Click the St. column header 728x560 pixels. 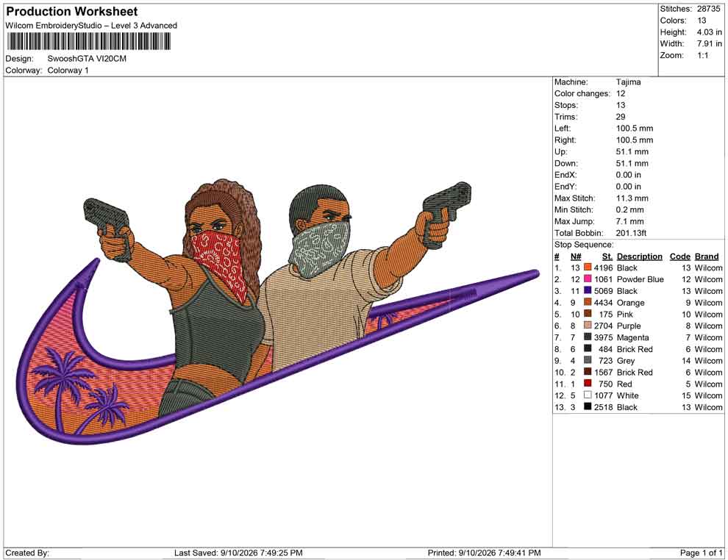607,256
